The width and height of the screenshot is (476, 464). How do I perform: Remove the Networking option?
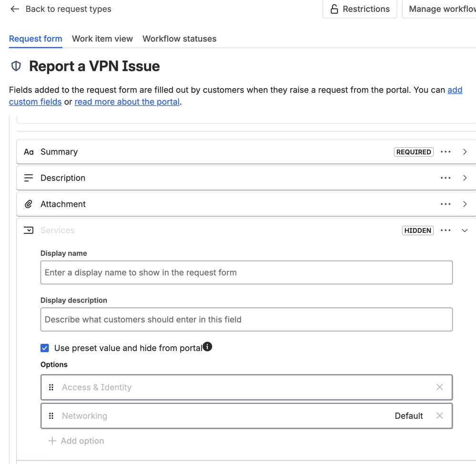coord(440,415)
